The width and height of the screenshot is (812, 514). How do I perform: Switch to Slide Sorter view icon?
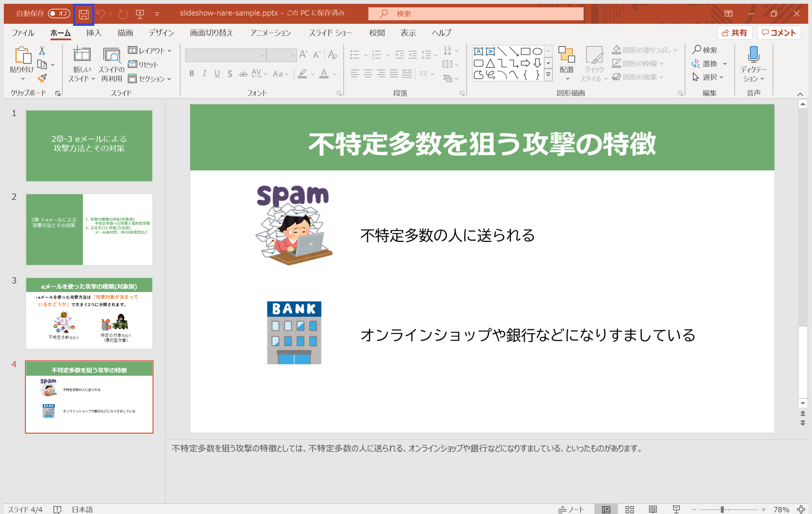pyautogui.click(x=629, y=509)
